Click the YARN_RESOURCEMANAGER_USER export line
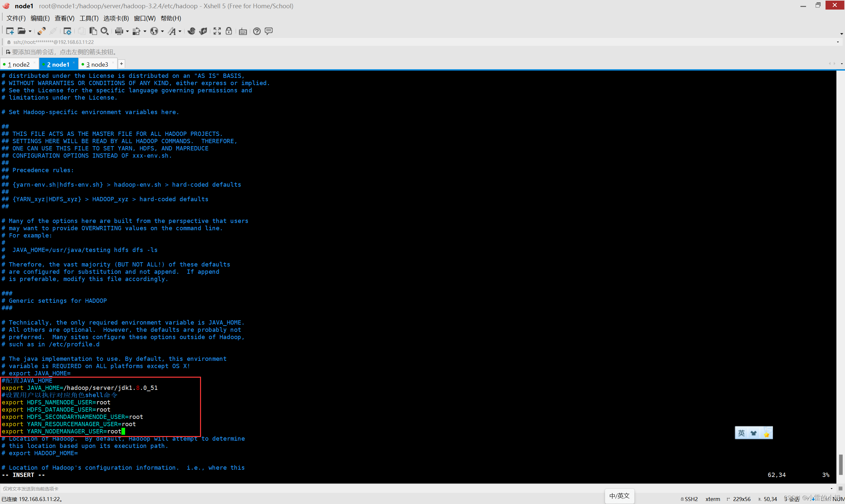 tap(69, 424)
